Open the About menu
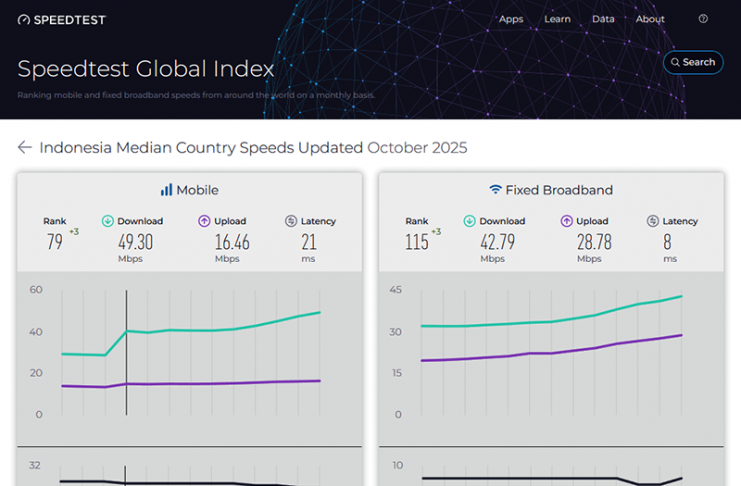 pyautogui.click(x=650, y=19)
